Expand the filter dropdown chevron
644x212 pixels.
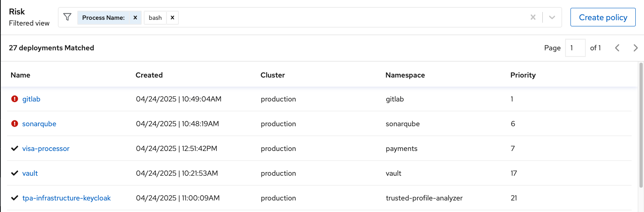click(552, 17)
